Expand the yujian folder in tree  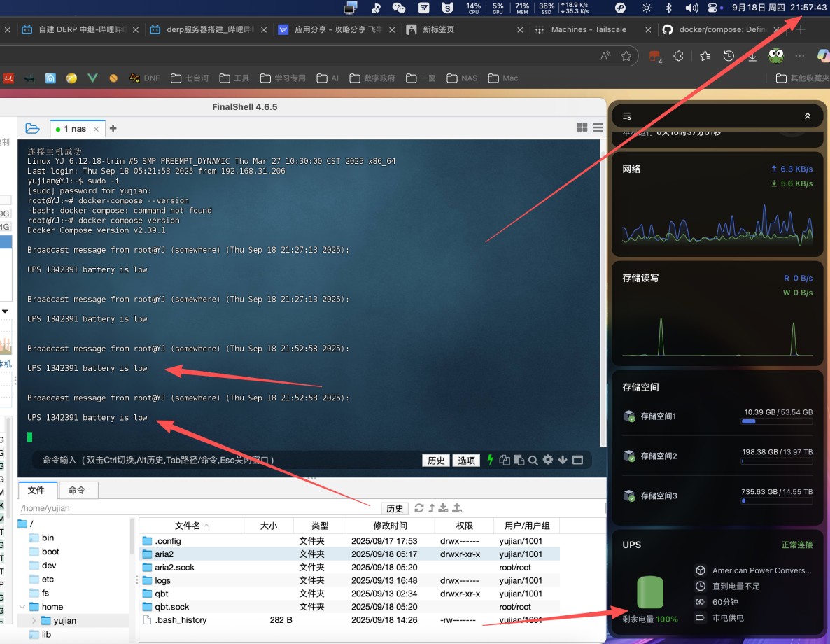[x=34, y=621]
